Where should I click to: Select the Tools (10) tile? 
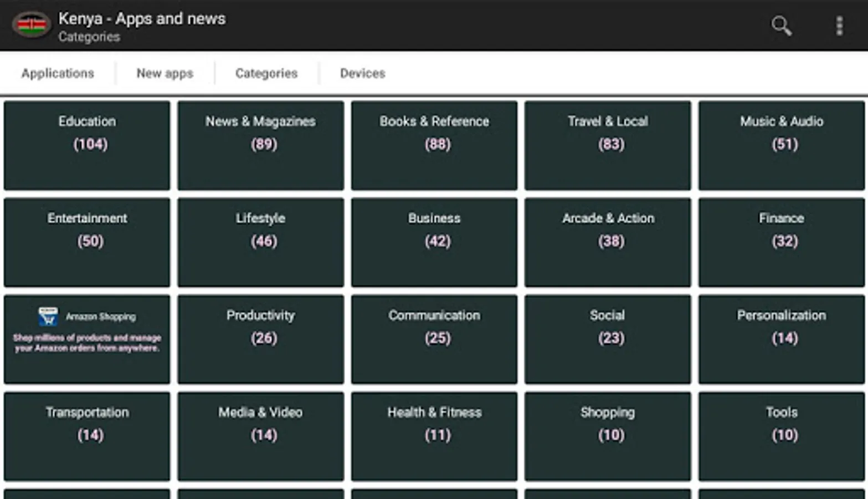pyautogui.click(x=782, y=436)
